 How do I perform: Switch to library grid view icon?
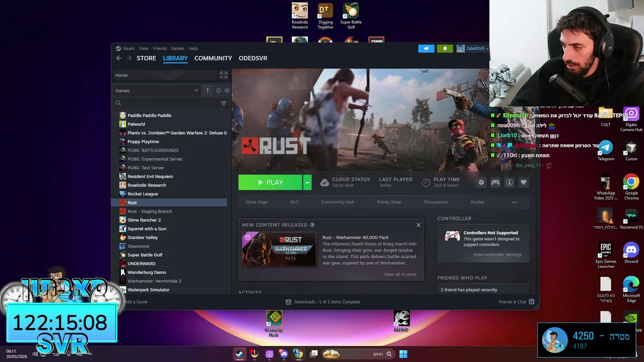[223, 75]
